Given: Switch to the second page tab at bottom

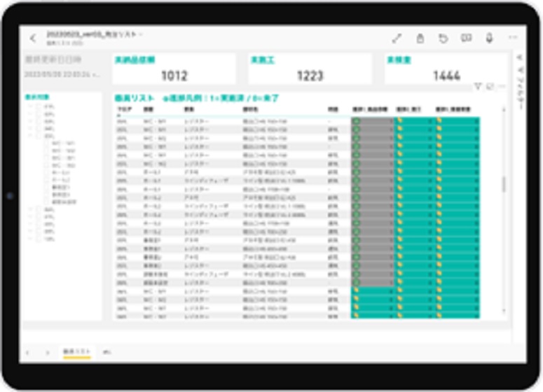Looking at the screenshot, I should [x=107, y=351].
